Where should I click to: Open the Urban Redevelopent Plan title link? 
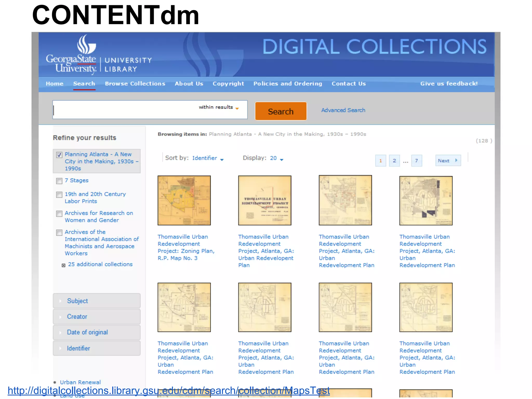click(x=266, y=251)
